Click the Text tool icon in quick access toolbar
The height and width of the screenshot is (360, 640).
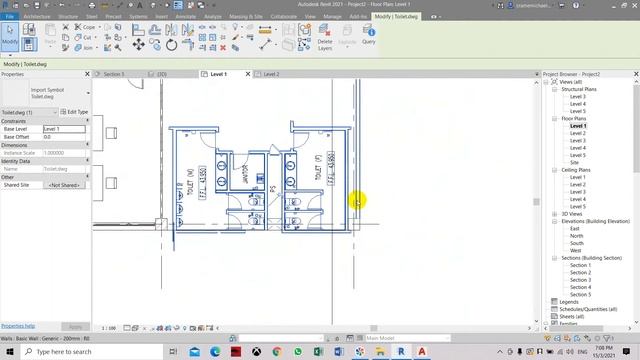(140, 5)
